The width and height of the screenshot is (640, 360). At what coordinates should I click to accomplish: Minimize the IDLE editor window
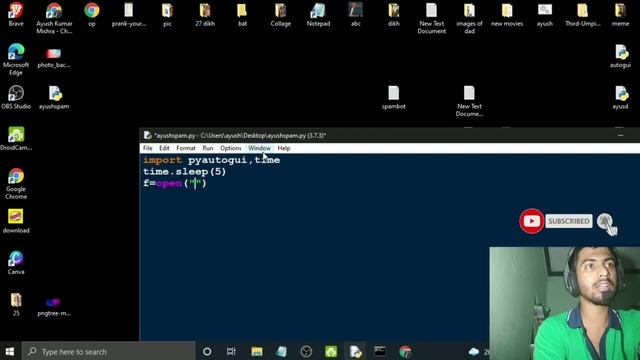click(620, 135)
